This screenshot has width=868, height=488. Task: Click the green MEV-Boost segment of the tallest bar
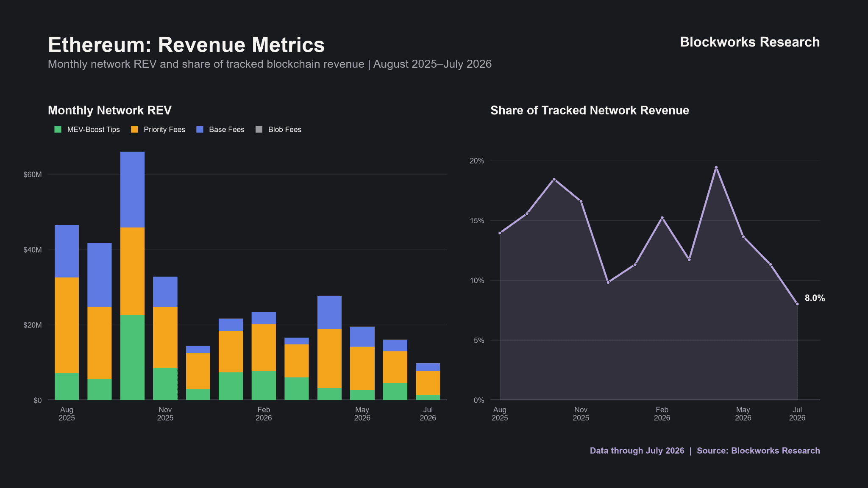tap(132, 358)
